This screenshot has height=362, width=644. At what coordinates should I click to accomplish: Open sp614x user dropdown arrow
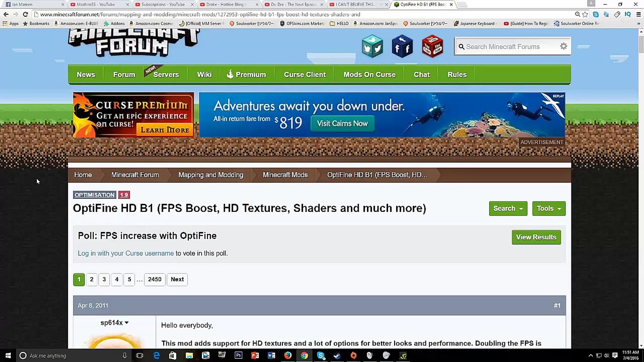[126, 323]
